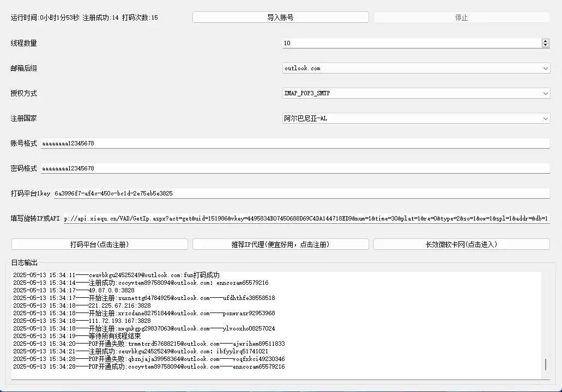The height and width of the screenshot is (392, 562).
Task: Decrease thread count with down stepper arrow
Action: coord(545,45)
